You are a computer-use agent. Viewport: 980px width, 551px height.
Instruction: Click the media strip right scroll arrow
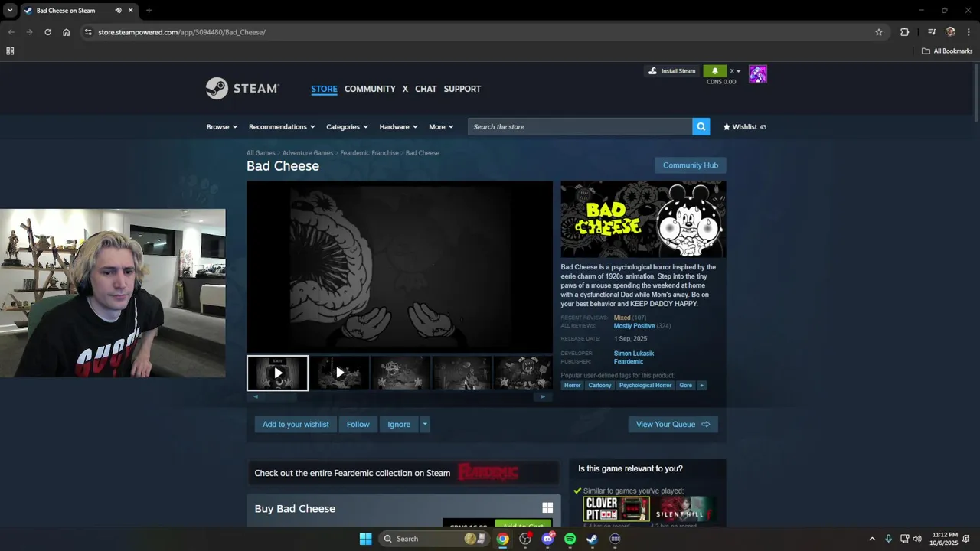tap(543, 396)
